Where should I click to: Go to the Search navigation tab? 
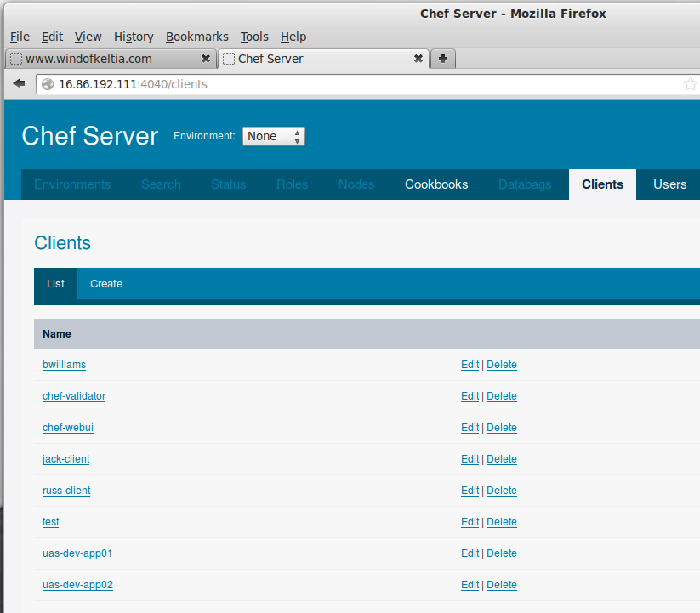click(x=161, y=184)
